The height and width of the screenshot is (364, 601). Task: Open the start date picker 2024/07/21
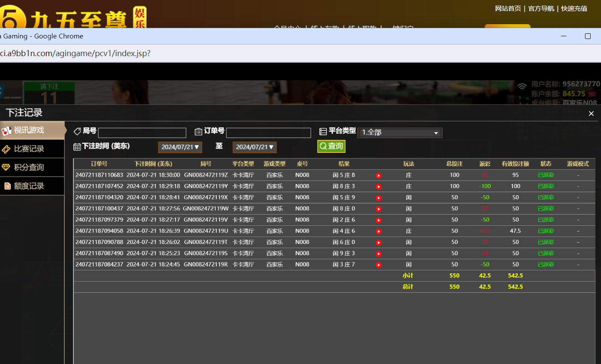point(180,147)
